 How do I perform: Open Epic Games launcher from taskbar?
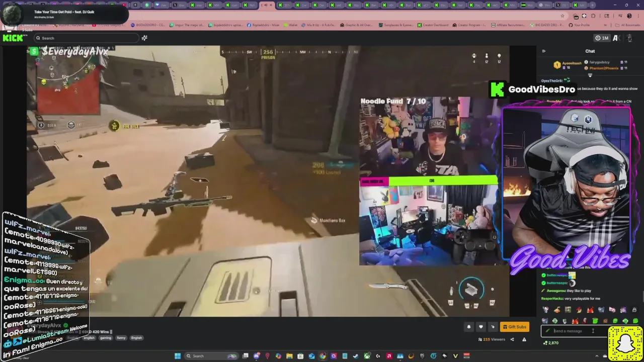pyautogui.click(x=422, y=356)
